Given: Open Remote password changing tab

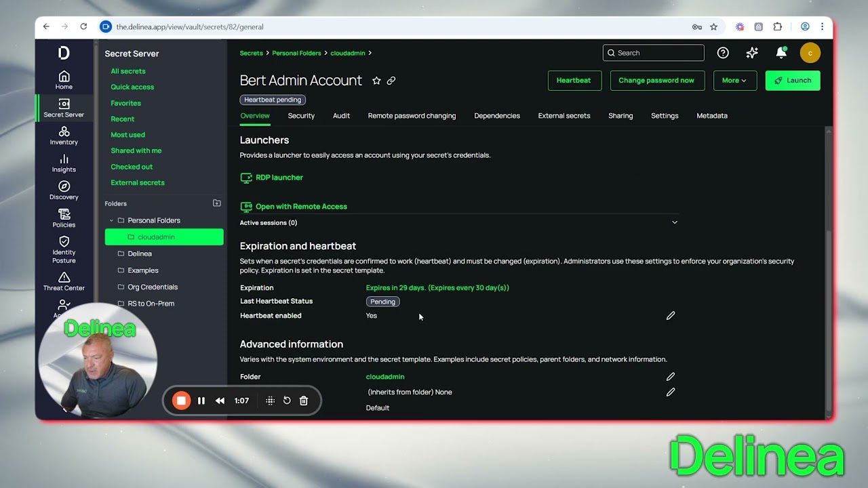Looking at the screenshot, I should (x=412, y=116).
